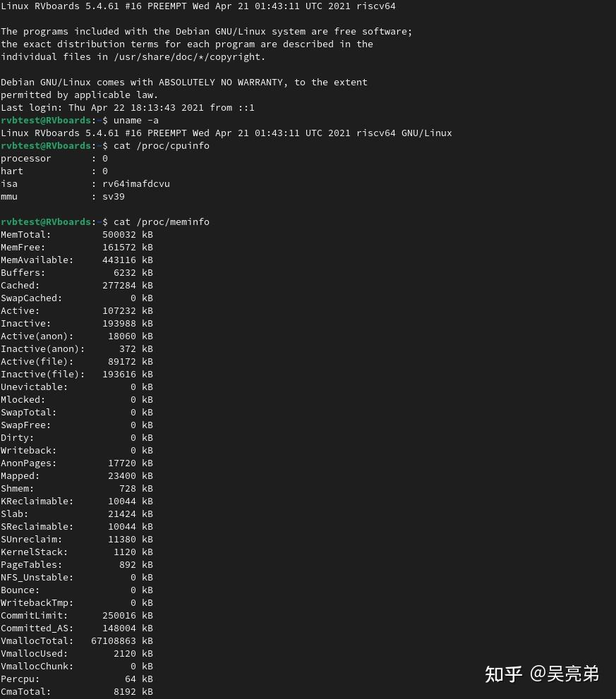Click the Zhihu logo watermark
The image size is (616, 699).
point(503,674)
